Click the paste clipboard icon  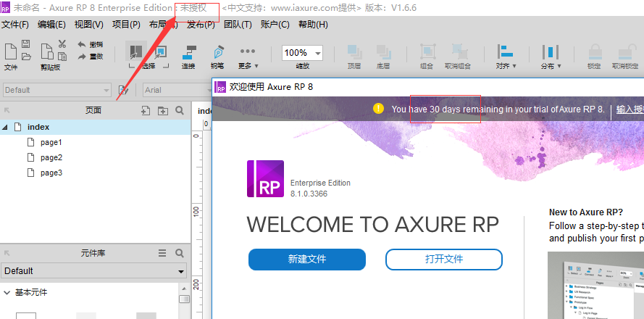click(x=47, y=51)
